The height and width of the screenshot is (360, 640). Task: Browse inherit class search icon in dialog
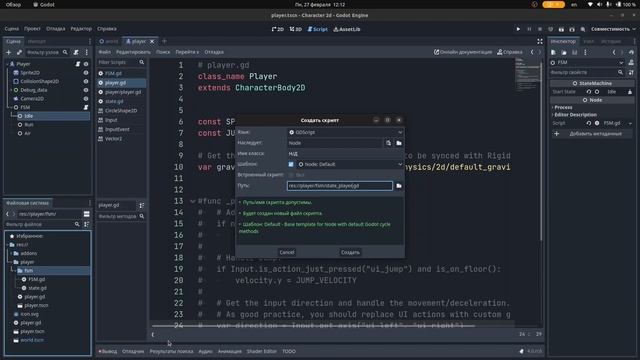(388, 143)
